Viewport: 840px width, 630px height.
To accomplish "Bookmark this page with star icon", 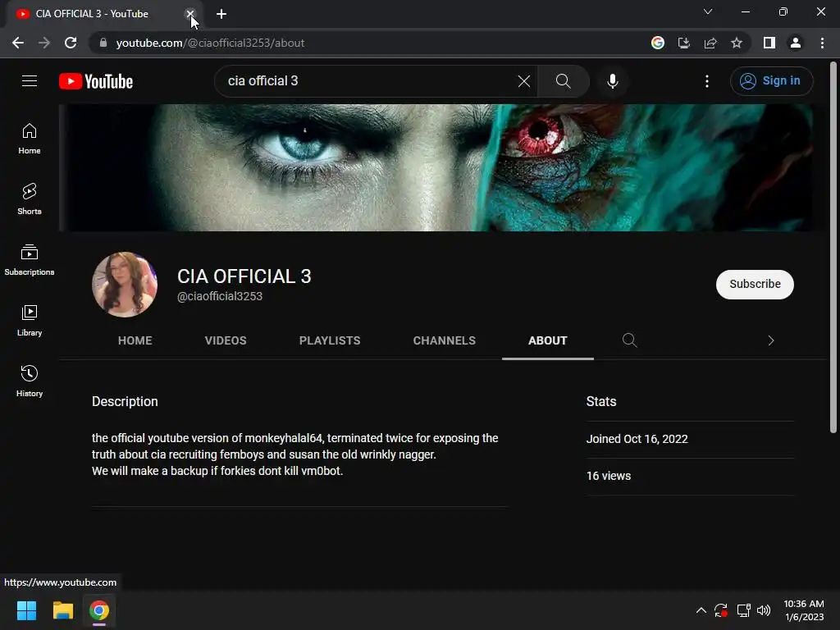I will click(x=737, y=43).
